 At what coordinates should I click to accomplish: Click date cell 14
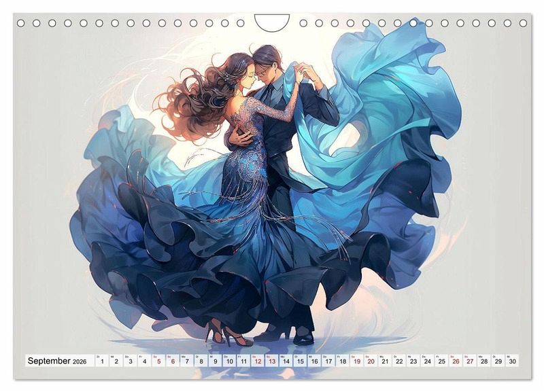(286, 361)
